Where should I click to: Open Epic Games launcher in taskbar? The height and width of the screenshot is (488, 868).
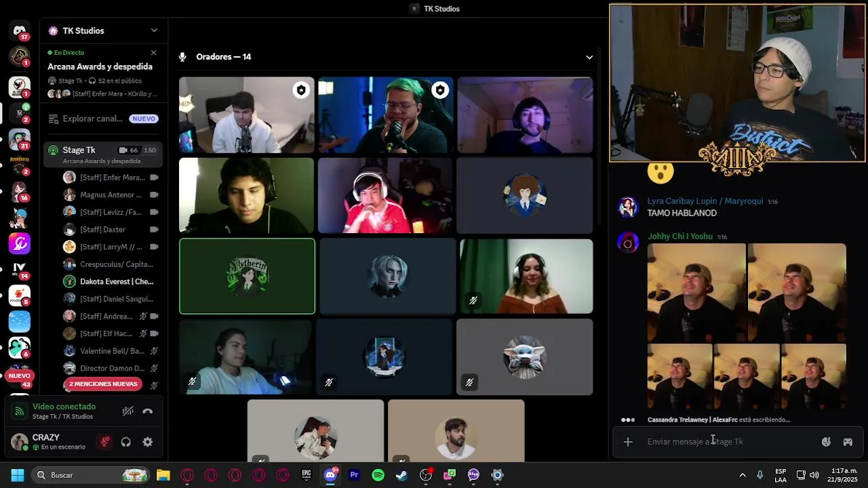307,475
